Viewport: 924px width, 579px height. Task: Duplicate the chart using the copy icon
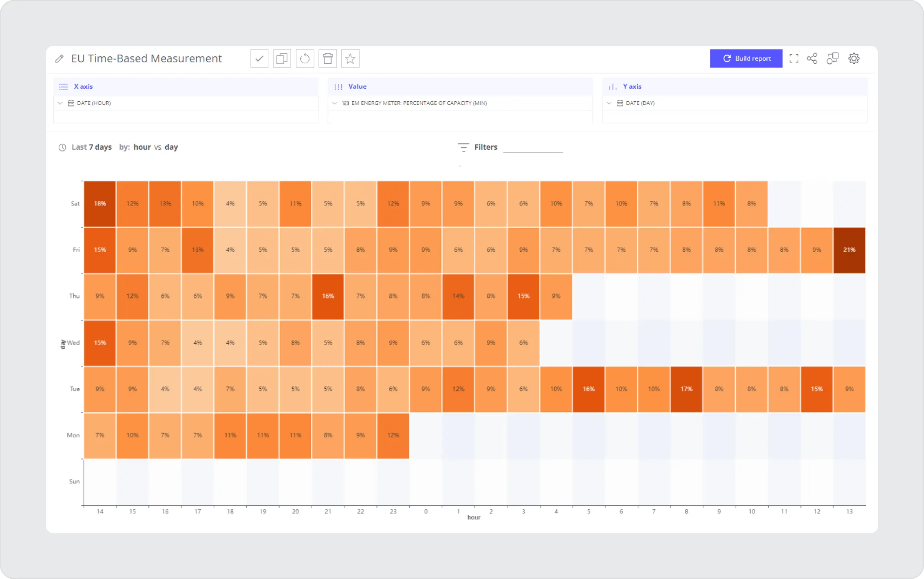[x=282, y=58]
